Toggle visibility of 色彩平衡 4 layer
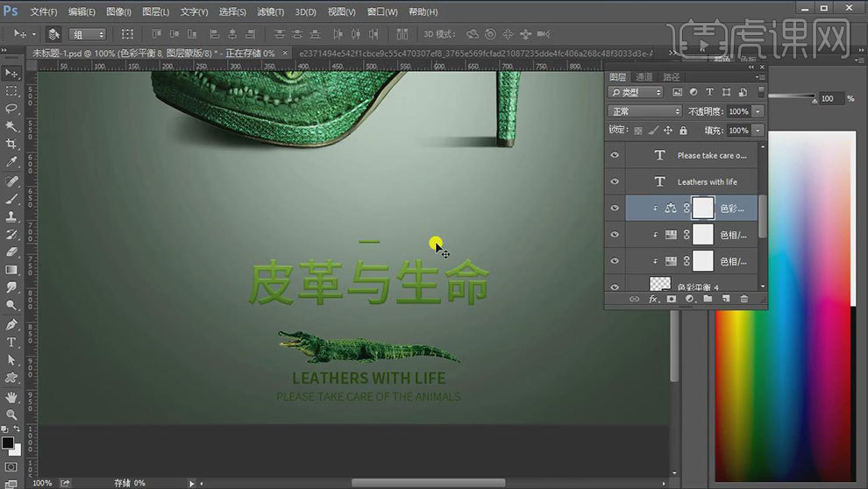This screenshot has width=868, height=489. [x=615, y=287]
